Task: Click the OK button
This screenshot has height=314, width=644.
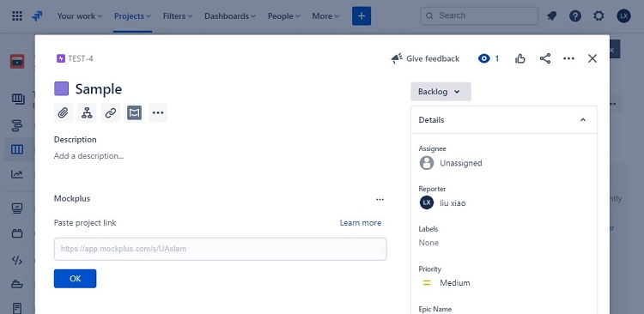Action: (x=76, y=279)
